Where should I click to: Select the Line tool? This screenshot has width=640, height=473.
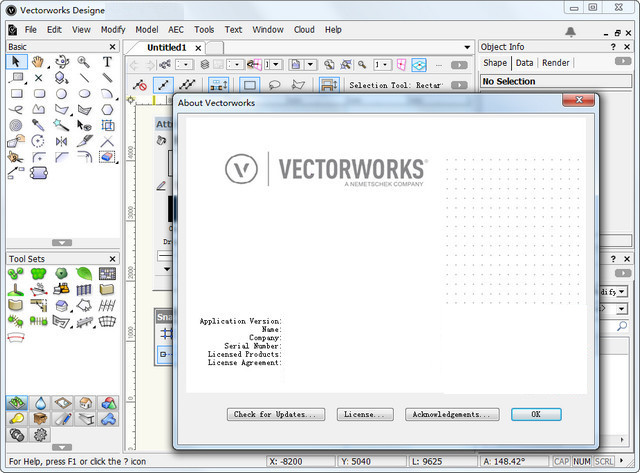(84, 78)
